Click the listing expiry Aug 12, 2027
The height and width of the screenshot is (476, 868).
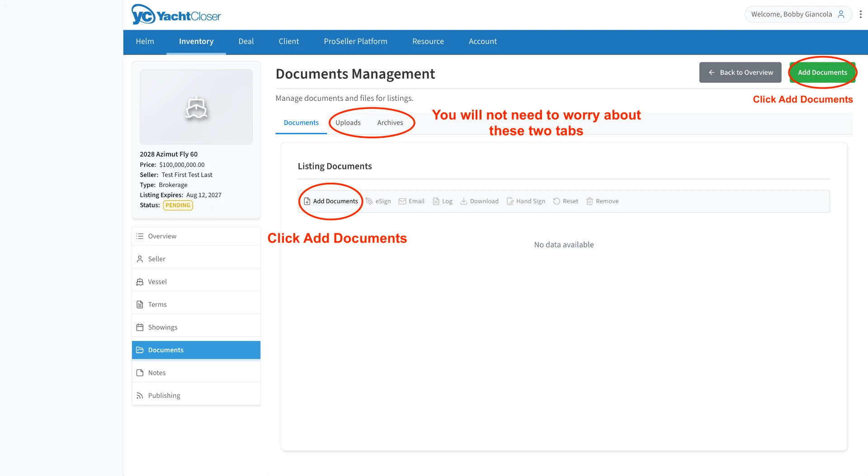click(204, 195)
